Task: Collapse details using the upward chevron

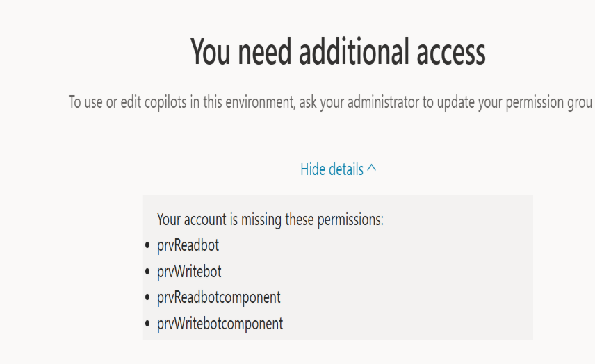Action: (372, 168)
